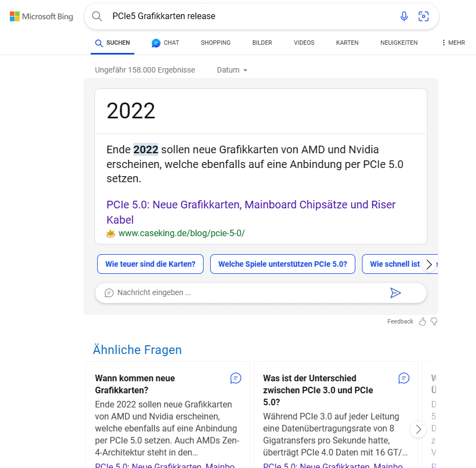Open source link under 'Wann kommen neue Grafikkarten?' card
The height and width of the screenshot is (468, 476).
tap(165, 465)
